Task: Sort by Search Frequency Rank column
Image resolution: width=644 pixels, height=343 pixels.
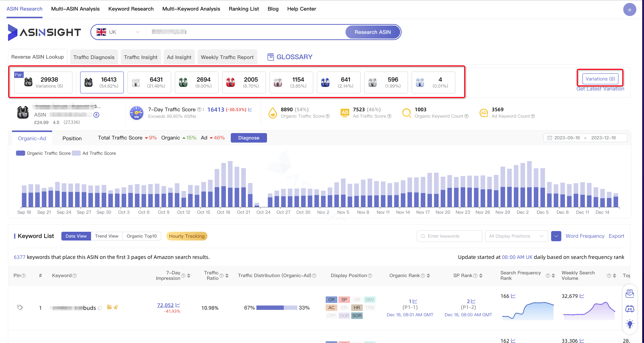Action: (553, 276)
